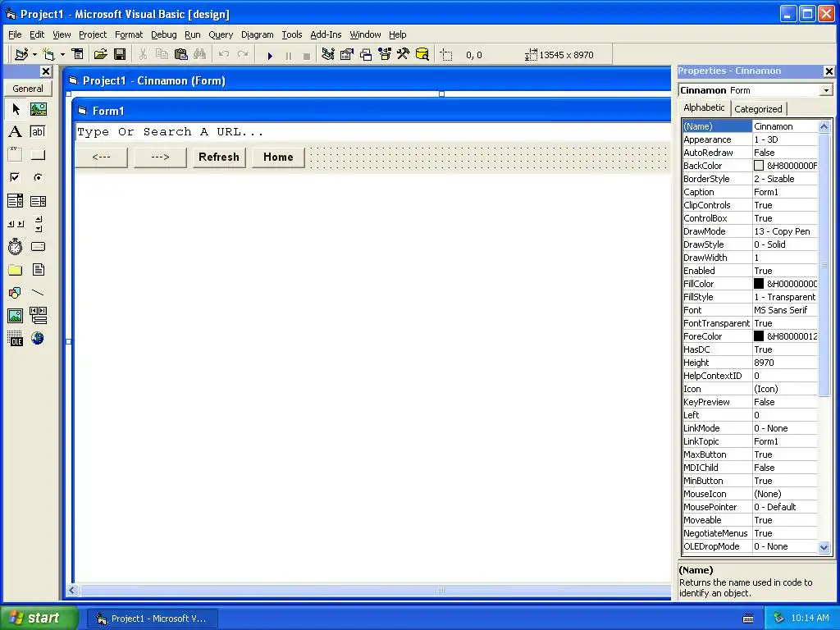840x630 pixels.
Task: Select the Timer control tool
Action: (x=16, y=246)
